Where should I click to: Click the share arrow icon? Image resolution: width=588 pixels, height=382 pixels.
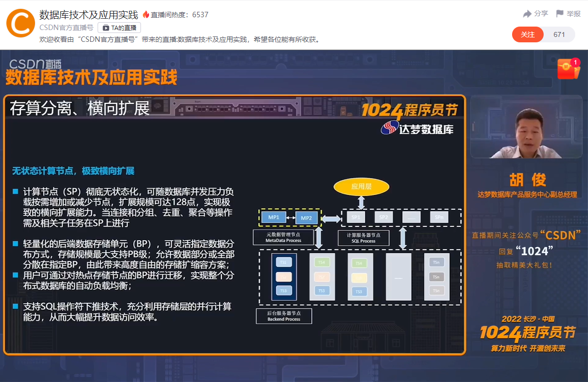click(x=527, y=14)
